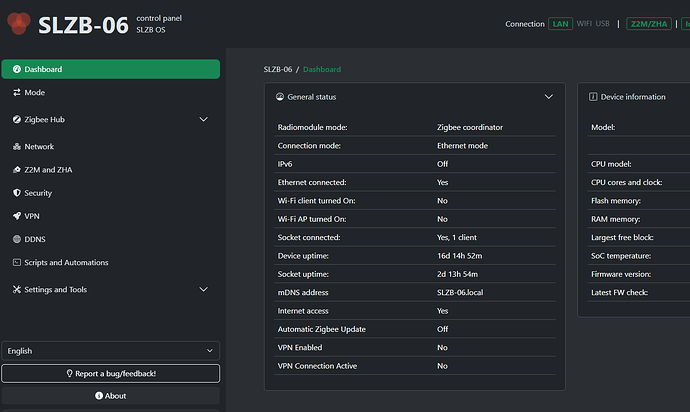Click the Network sidebar icon

tap(16, 146)
